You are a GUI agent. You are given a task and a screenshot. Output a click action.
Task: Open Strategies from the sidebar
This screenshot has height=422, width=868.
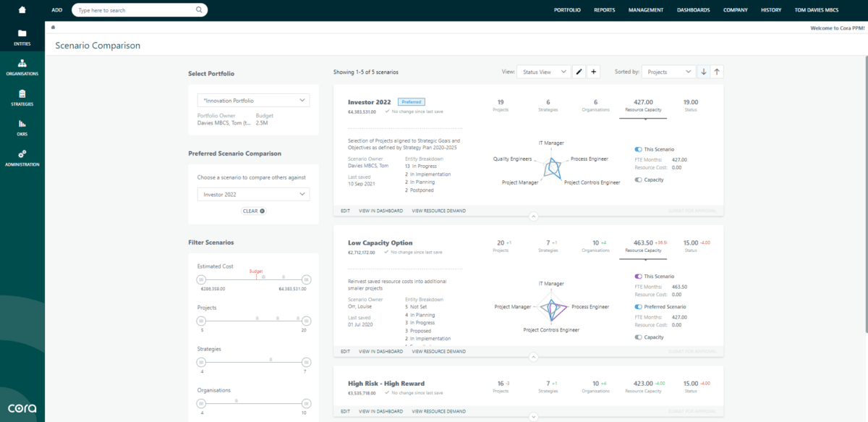[22, 98]
